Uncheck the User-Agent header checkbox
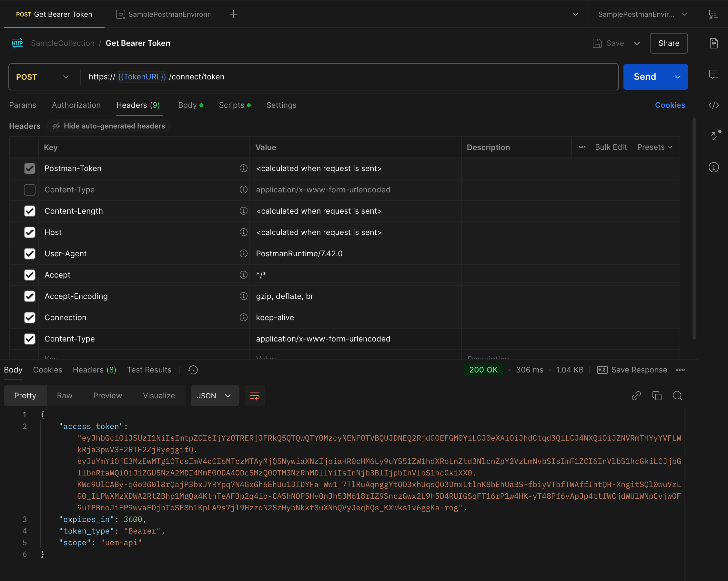This screenshot has height=581, width=728. tap(30, 253)
